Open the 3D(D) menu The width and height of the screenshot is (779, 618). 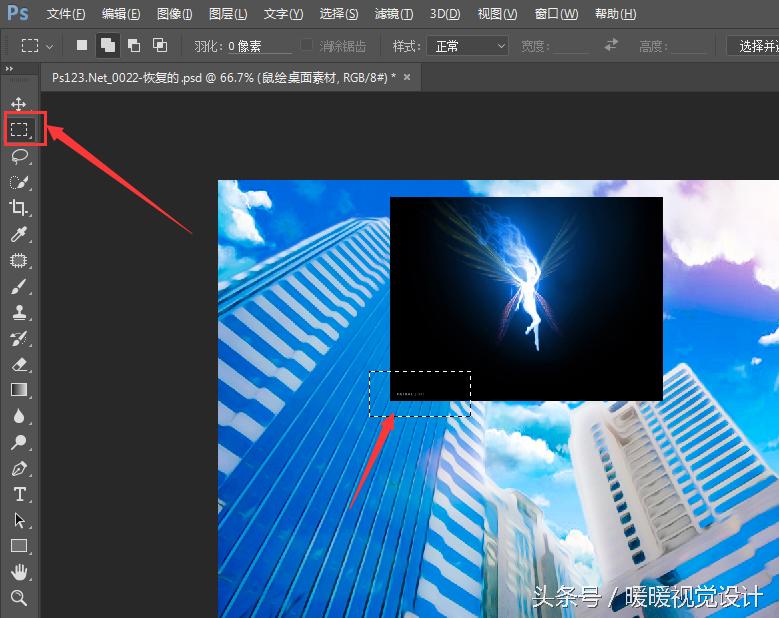click(445, 14)
